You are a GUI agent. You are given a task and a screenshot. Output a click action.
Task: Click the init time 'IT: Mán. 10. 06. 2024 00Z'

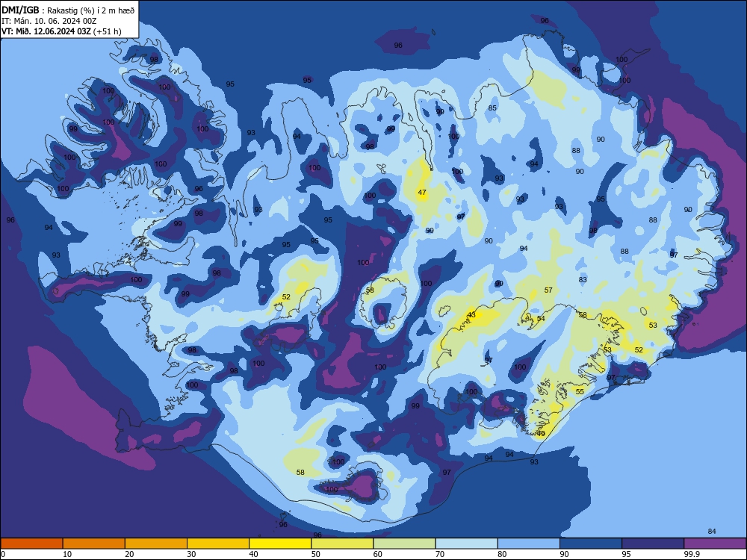pos(49,21)
